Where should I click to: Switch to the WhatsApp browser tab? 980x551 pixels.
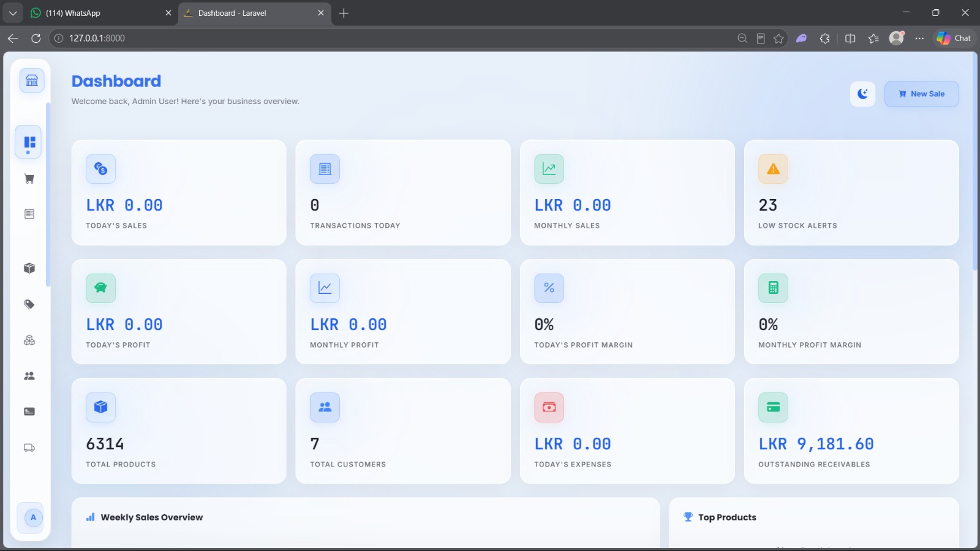click(101, 13)
